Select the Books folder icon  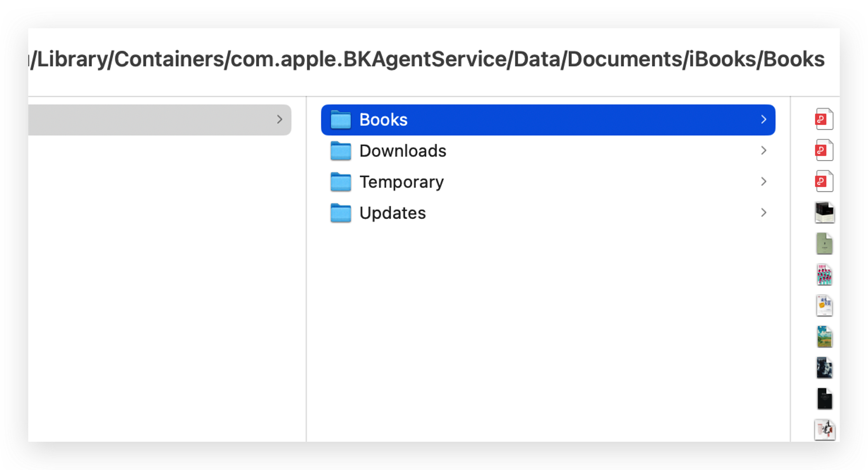(341, 120)
